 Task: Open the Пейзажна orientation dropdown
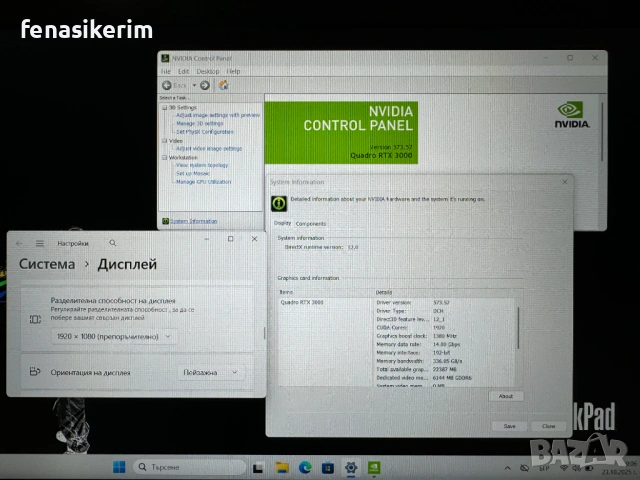[x=211, y=372]
